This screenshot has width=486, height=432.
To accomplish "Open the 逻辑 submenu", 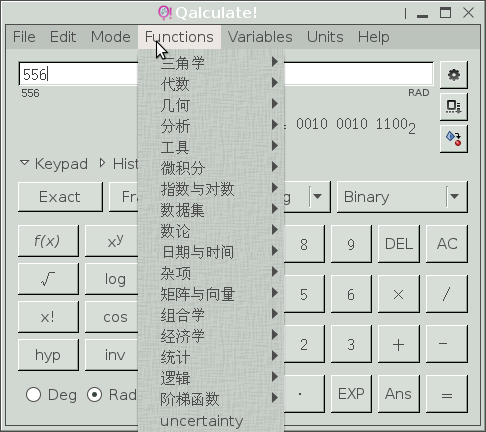I will click(x=211, y=378).
